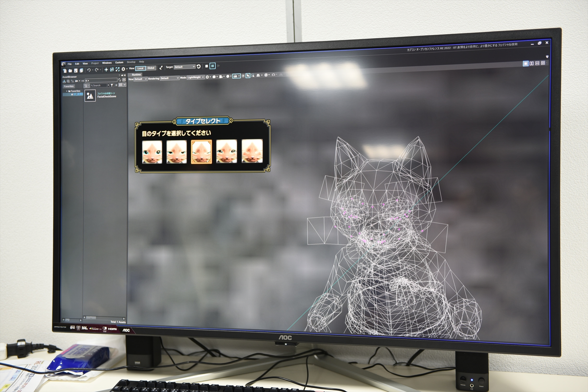Toggle the favorites star filter
588x392 pixels.
(116, 85)
